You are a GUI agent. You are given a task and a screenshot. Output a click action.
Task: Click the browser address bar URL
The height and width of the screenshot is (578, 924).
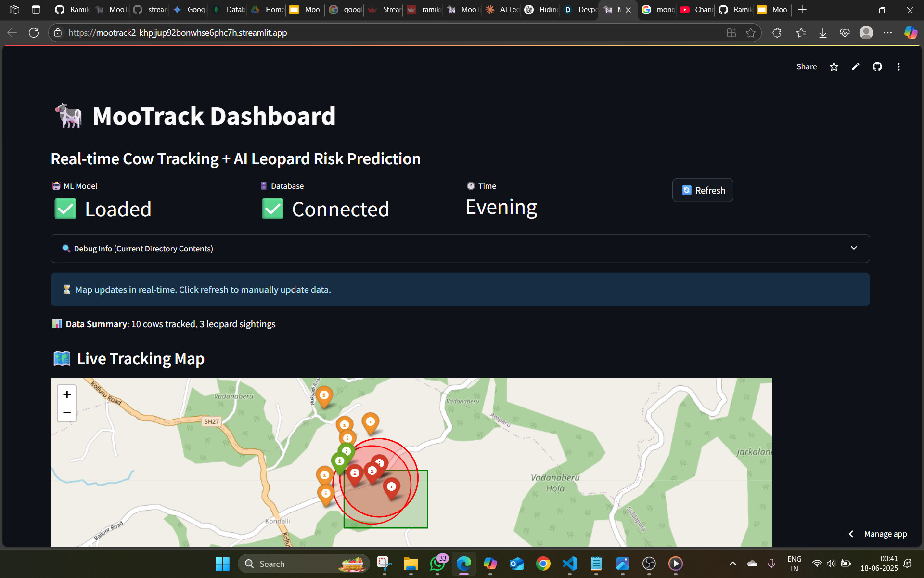(x=178, y=33)
